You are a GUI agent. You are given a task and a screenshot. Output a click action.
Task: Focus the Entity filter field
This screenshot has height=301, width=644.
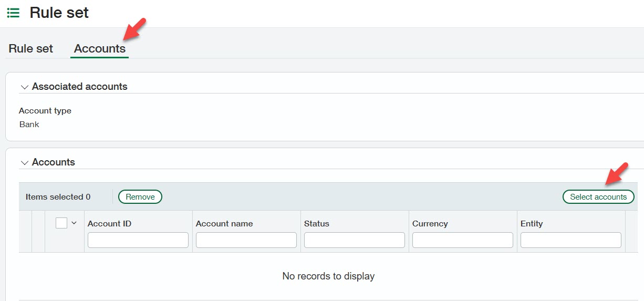[x=571, y=240]
